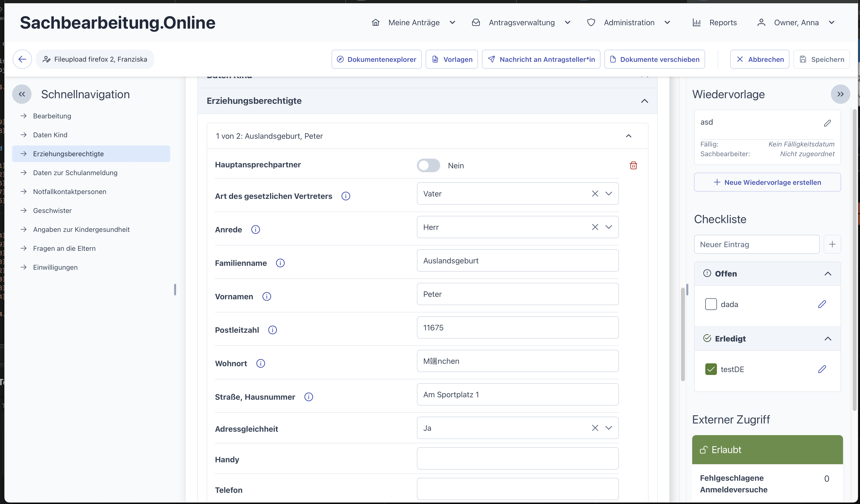Collapse Schnellnavigation with double-chevron icon
This screenshot has height=504, width=860.
coord(22,94)
